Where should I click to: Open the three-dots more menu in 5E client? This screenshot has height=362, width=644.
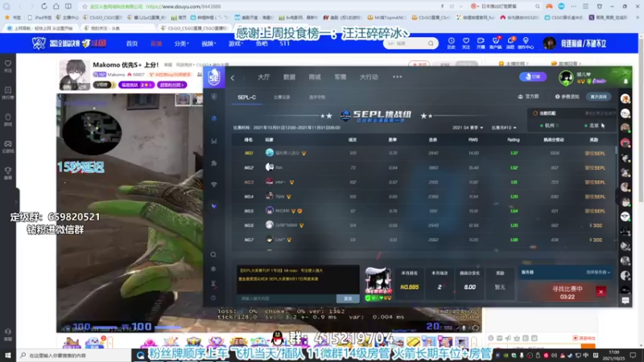coord(397,76)
